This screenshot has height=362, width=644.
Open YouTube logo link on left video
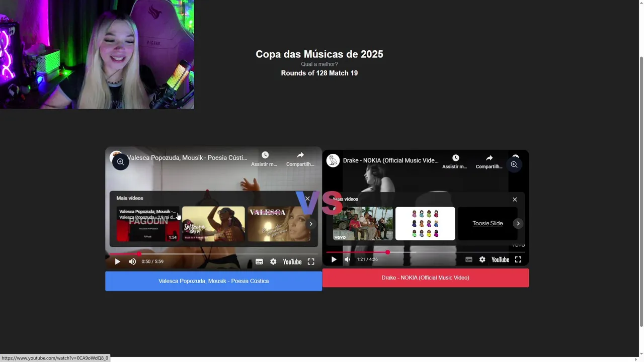[292, 261]
